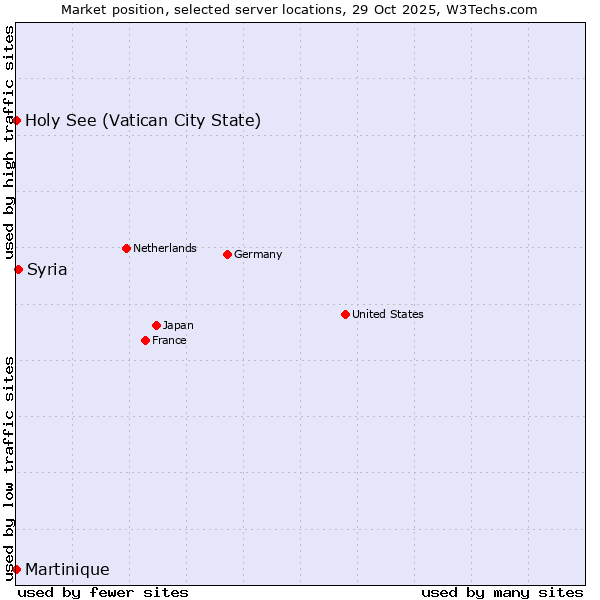Click the United States red marker

(345, 314)
